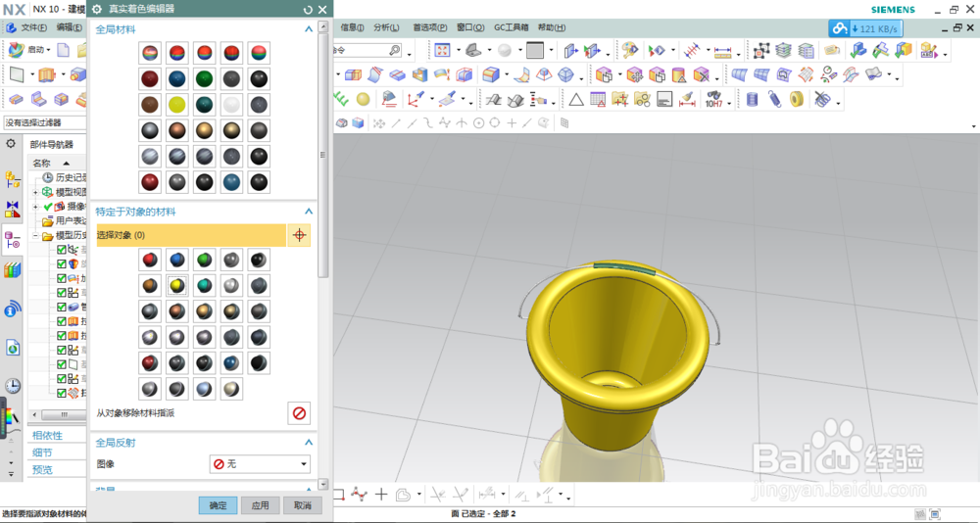Click the datum coordinate system axes icon
980x523 pixels.
pos(415,99)
